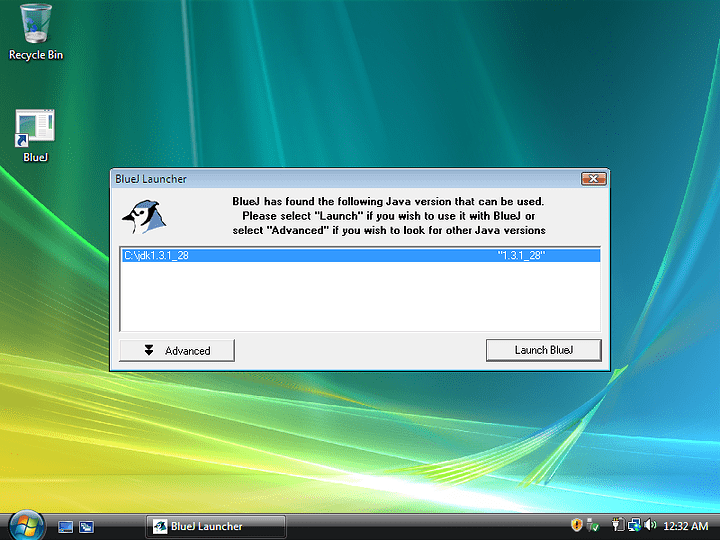Image resolution: width=720 pixels, height=540 pixels.
Task: Expand the Advanced options button
Action: [x=177, y=350]
